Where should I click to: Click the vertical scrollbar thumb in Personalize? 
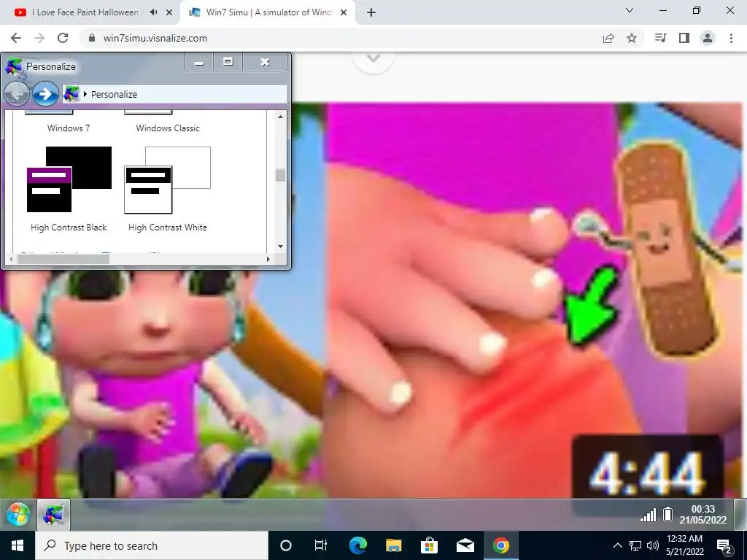click(280, 175)
